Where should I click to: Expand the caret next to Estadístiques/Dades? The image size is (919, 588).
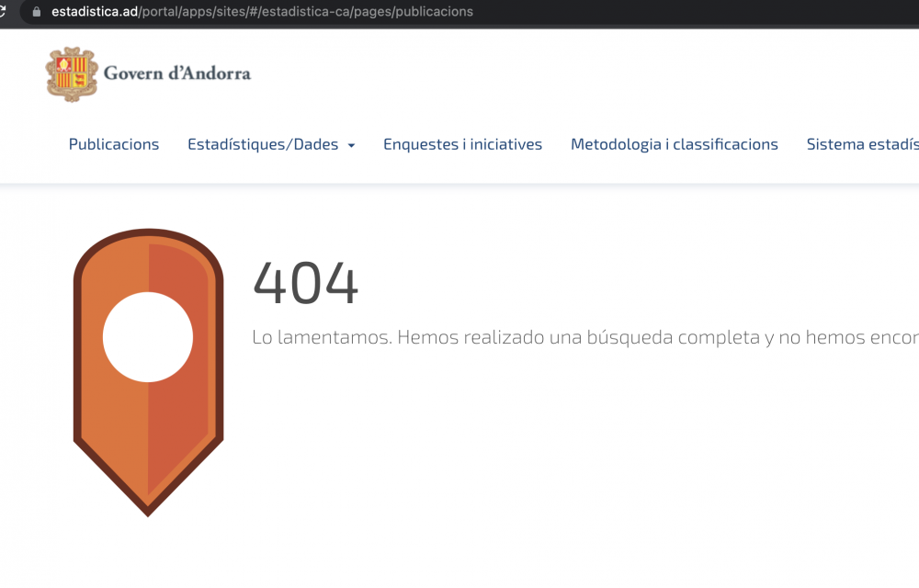351,145
